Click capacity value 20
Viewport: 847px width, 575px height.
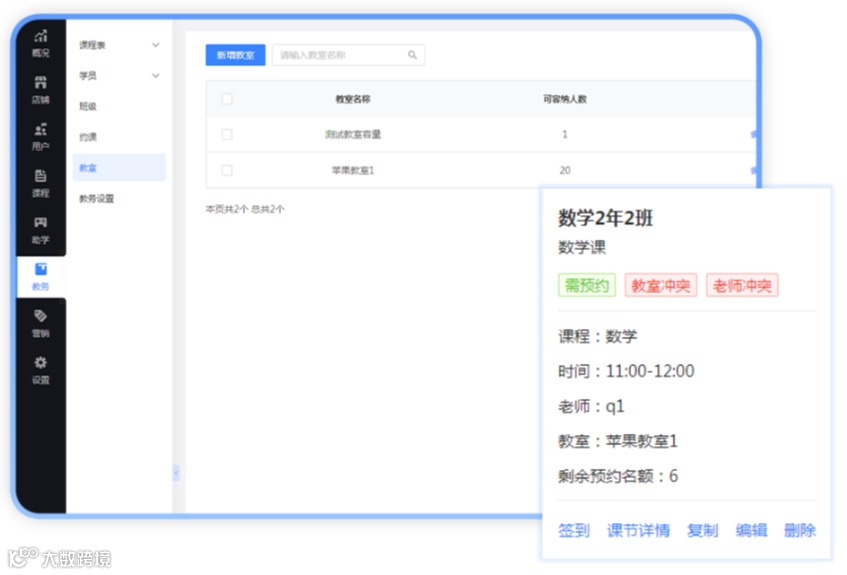tap(565, 170)
